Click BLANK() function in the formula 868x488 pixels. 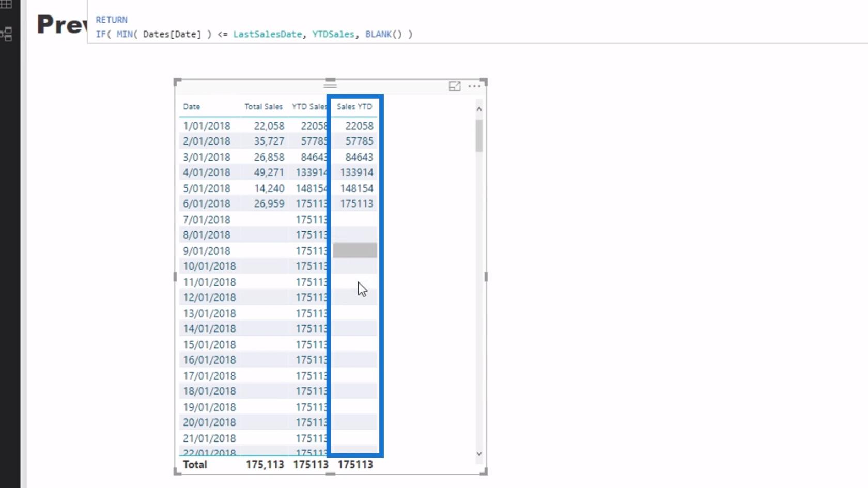(x=383, y=34)
